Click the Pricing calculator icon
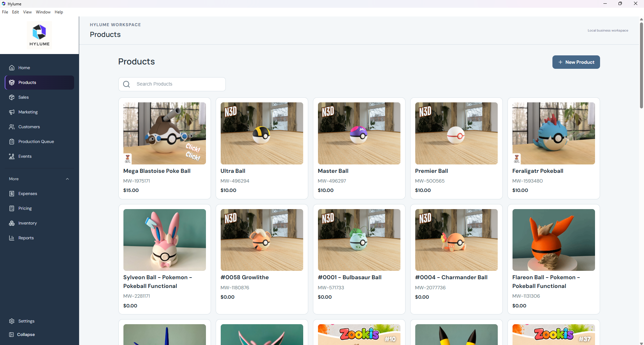 point(12,208)
